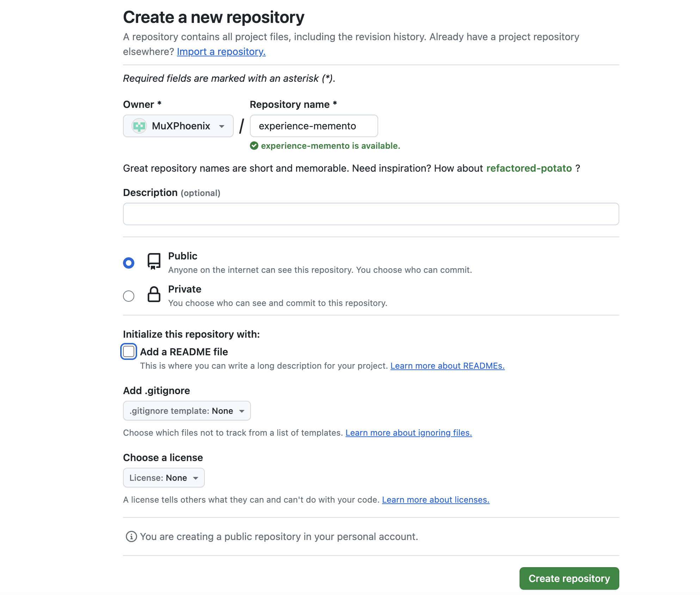Click the info circle icon near bottom

(x=131, y=536)
